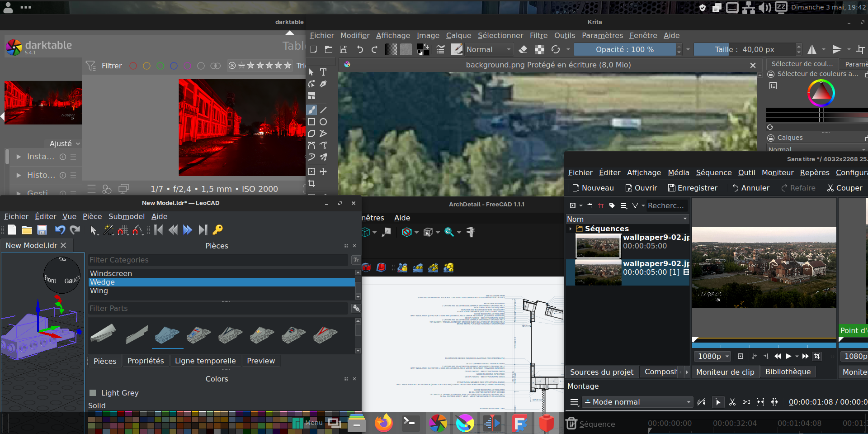Toggle Kdenlive clip monitor zone crop button
Image resolution: width=868 pixels, height=434 pixels.
817,356
